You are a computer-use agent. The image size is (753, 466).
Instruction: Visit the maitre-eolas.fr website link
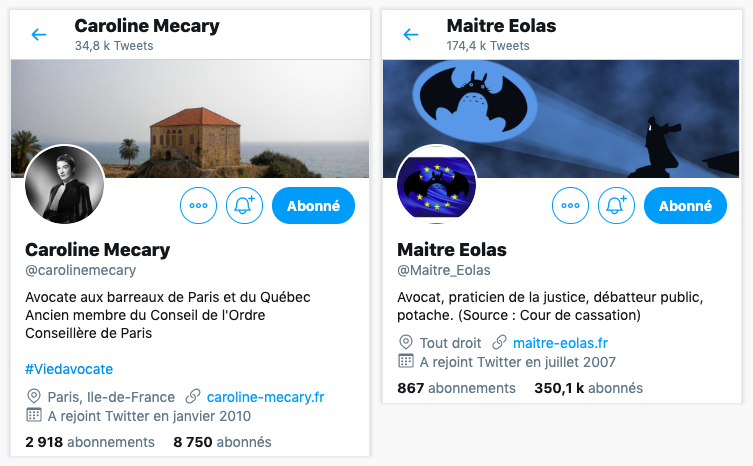[561, 343]
